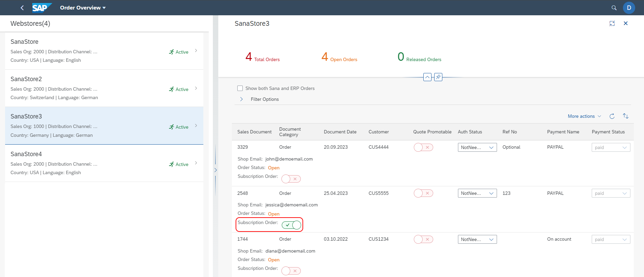Open the Order Overview title dropdown
The image size is (644, 277).
click(x=83, y=7)
